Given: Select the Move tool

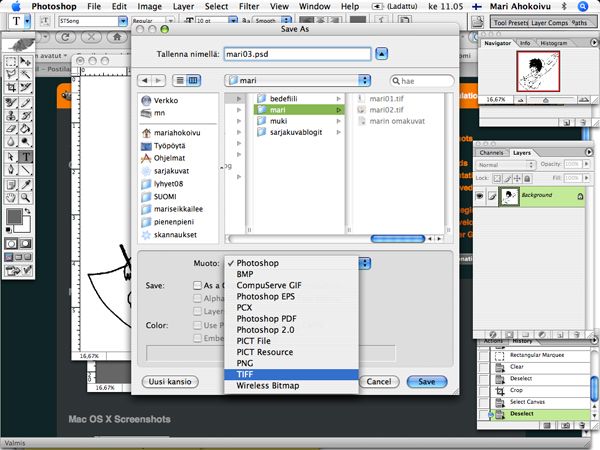Looking at the screenshot, I should tap(26, 61).
